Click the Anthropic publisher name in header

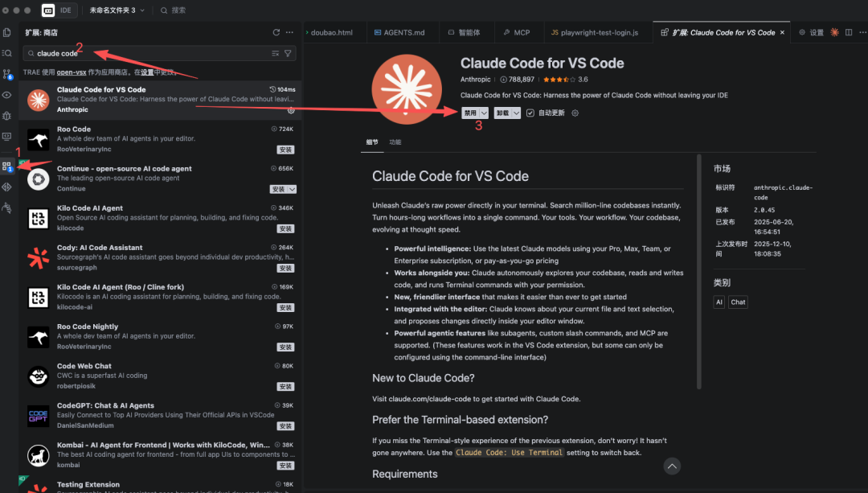476,80
